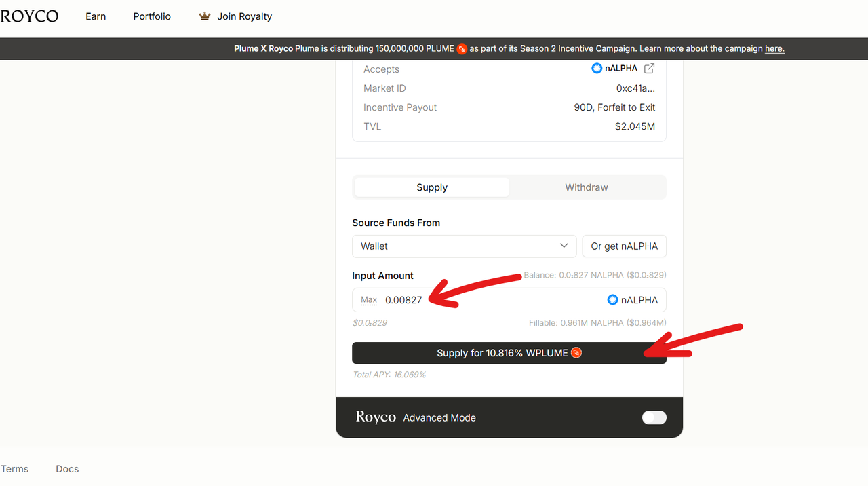The height and width of the screenshot is (486, 868).
Task: Switch to the Supply tab
Action: pos(432,187)
